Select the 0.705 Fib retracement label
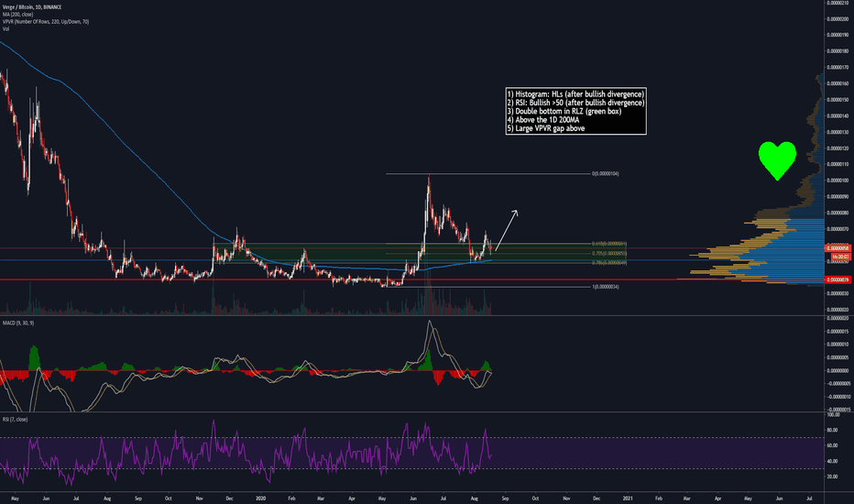Screen dimensions: 854x504 (x=609, y=253)
